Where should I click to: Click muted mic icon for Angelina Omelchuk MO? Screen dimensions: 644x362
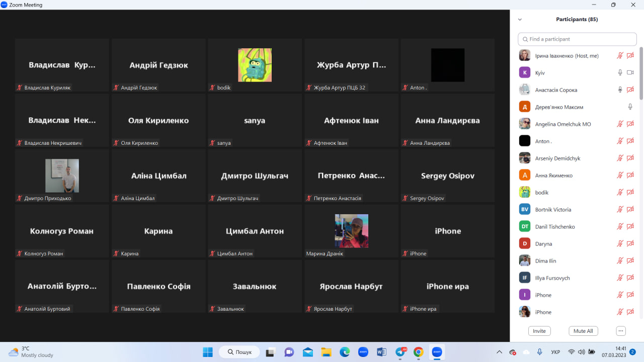(620, 124)
